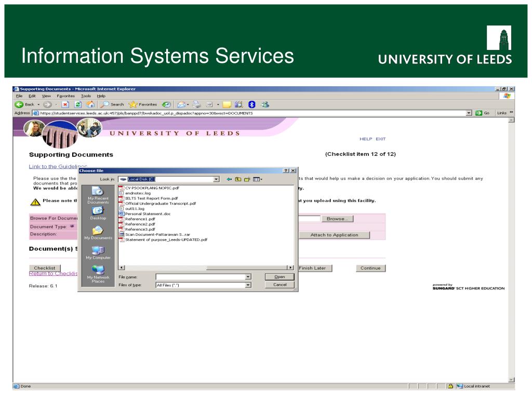
Task: Click the Browse... button
Action: point(337,219)
